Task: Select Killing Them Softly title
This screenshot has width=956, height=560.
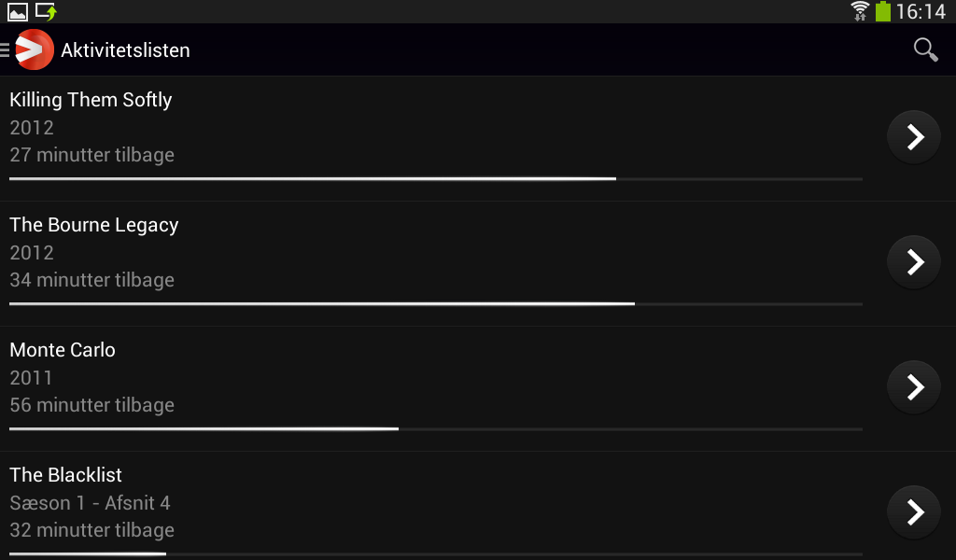Action: [91, 100]
